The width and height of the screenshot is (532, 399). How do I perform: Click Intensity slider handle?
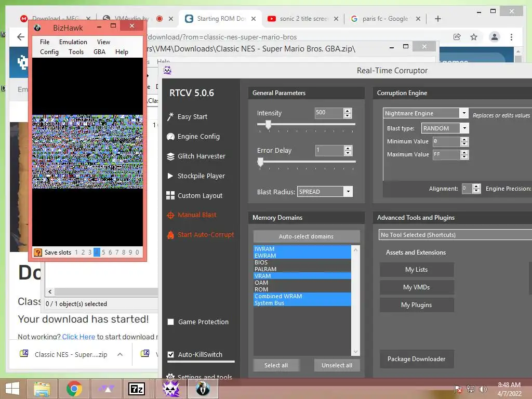pyautogui.click(x=268, y=125)
